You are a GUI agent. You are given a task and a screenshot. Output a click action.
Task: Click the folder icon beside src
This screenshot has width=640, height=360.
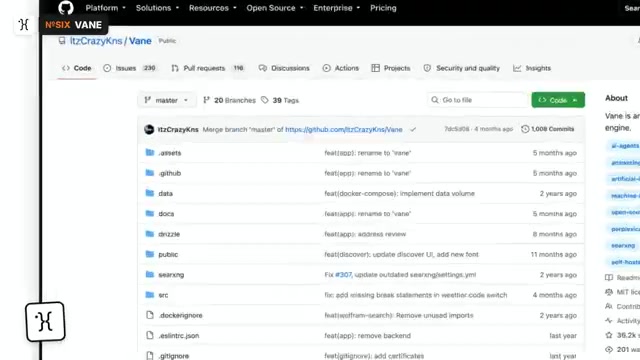pyautogui.click(x=150, y=294)
